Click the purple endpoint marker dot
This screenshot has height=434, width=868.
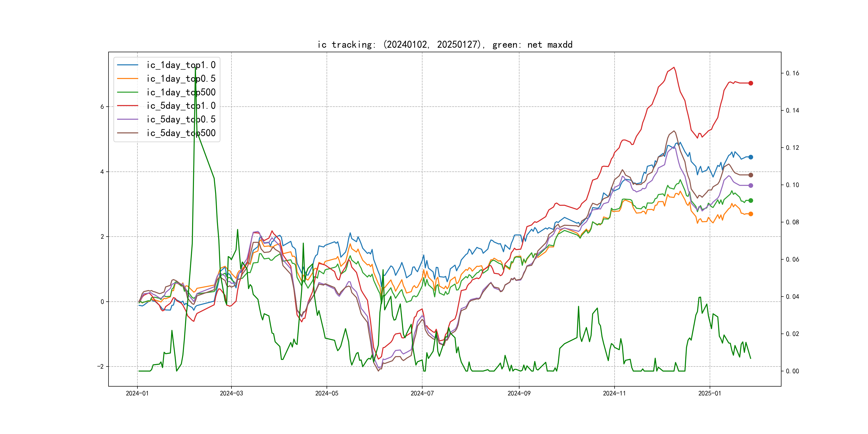[x=751, y=186]
